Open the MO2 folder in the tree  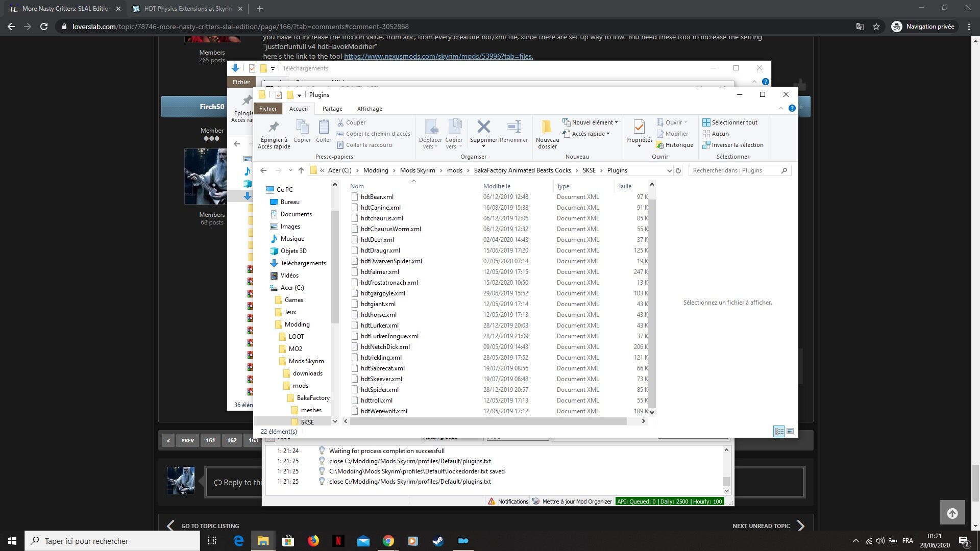[295, 349]
